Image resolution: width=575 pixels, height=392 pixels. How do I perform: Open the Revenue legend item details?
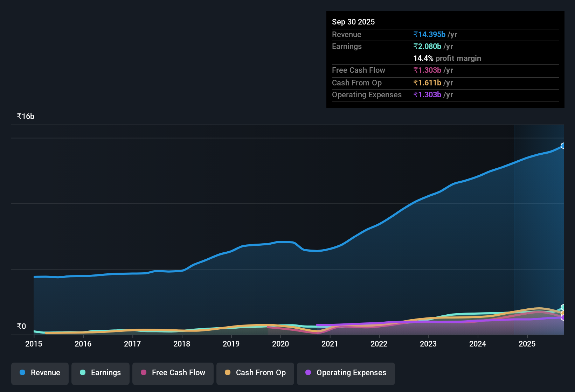(x=40, y=373)
